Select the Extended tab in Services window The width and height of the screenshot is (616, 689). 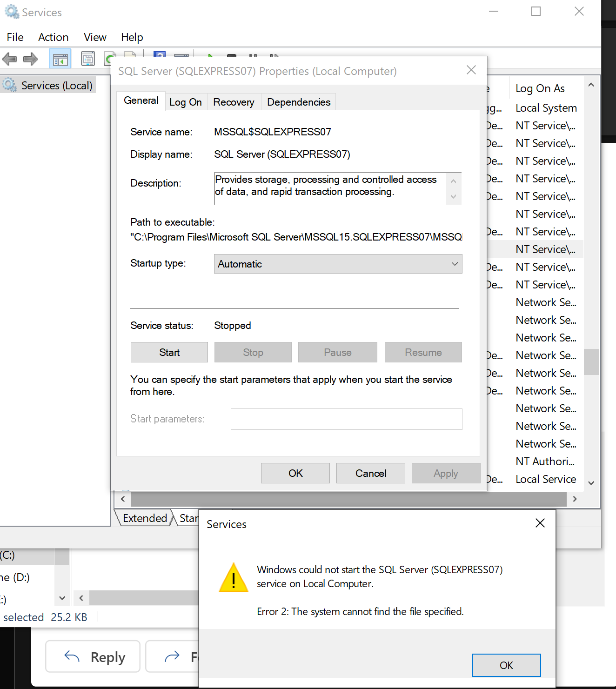click(145, 518)
